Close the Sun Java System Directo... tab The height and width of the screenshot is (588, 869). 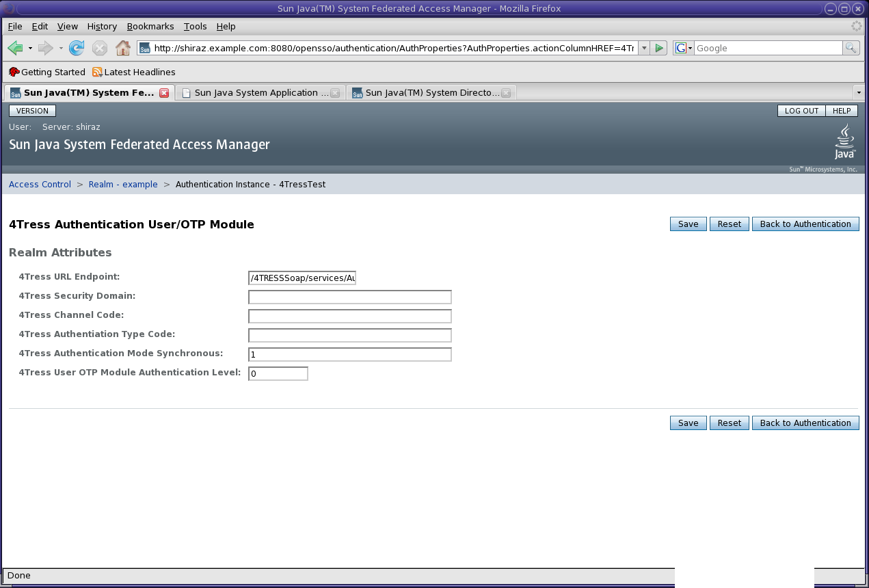coord(506,93)
